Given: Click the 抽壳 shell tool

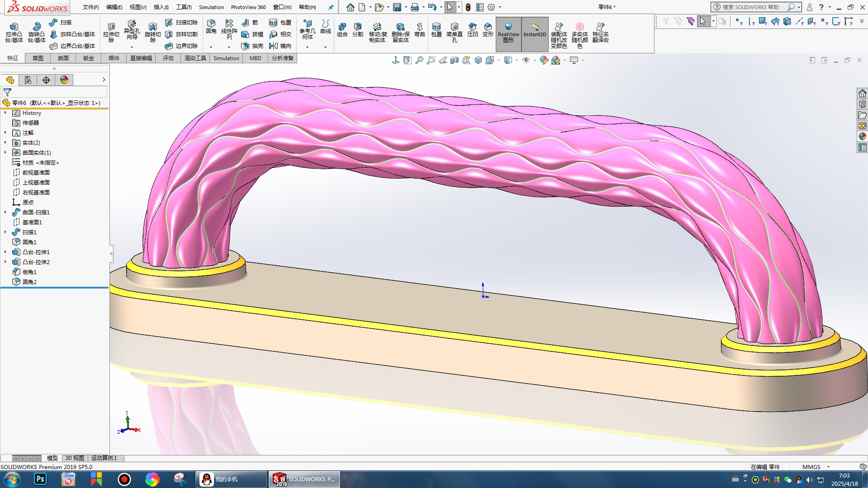Looking at the screenshot, I should coord(252,46).
